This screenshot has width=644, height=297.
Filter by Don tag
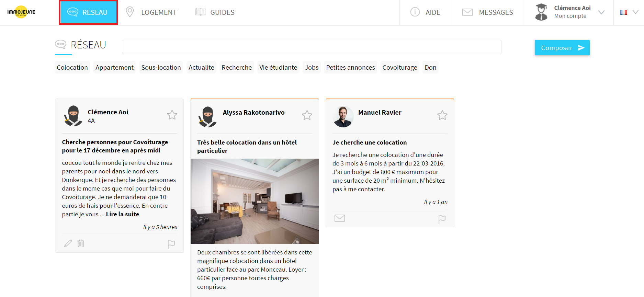pos(430,67)
